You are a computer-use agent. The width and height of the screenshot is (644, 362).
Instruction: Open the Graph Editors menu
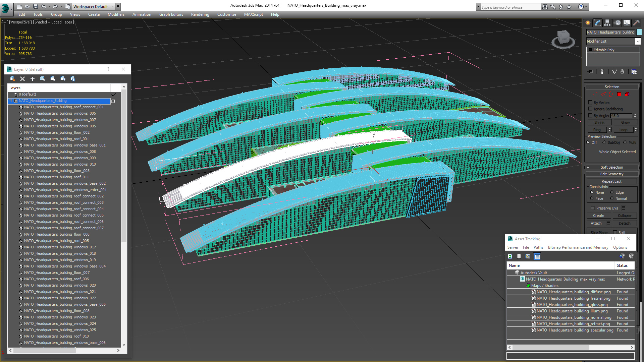[171, 14]
